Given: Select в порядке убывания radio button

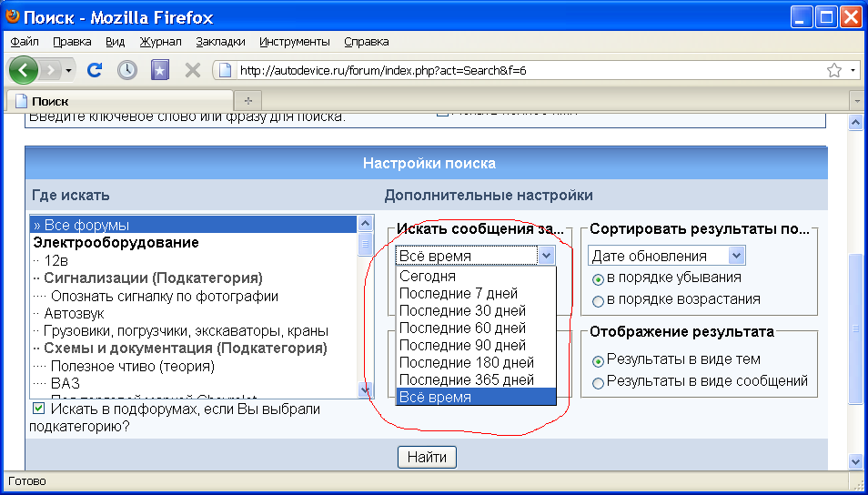Looking at the screenshot, I should click(598, 279).
